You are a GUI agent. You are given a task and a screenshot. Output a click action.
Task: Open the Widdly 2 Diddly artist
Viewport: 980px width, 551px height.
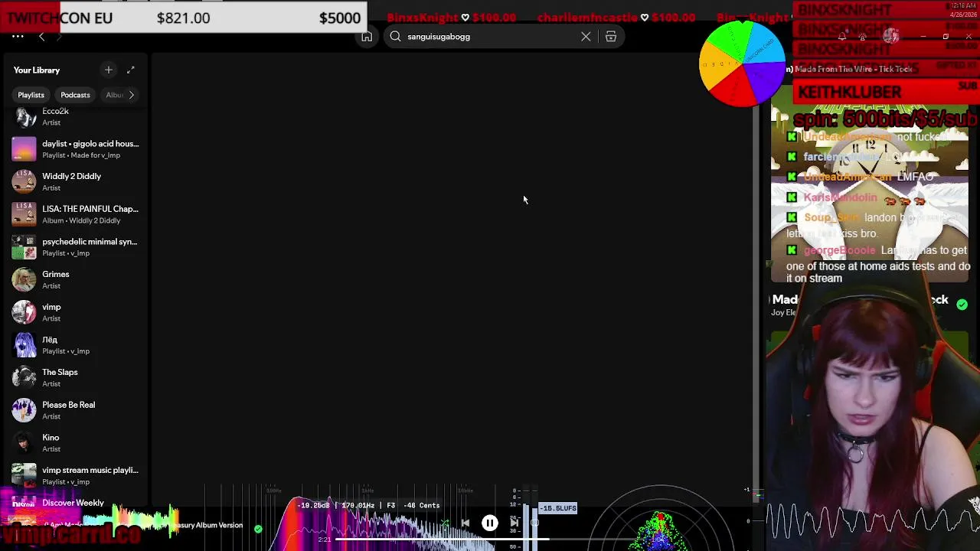(x=76, y=181)
